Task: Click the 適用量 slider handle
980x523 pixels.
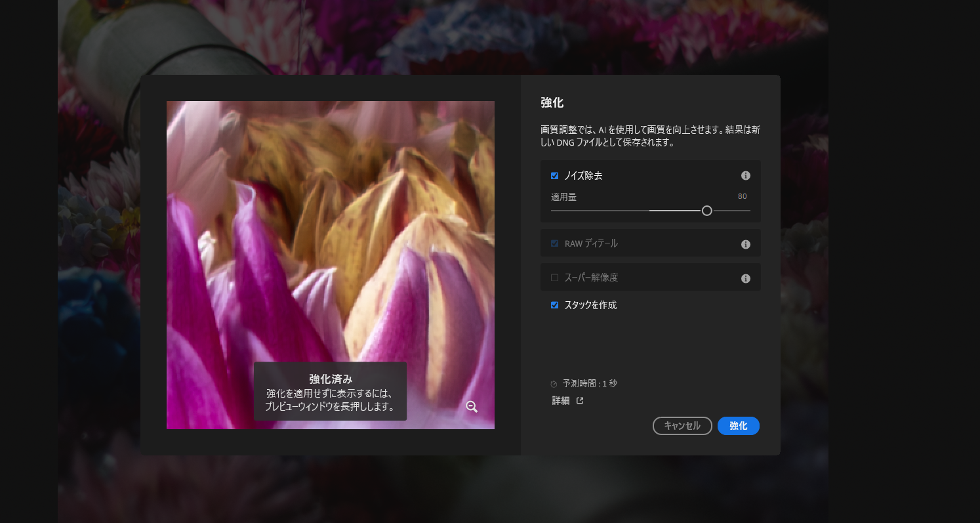Action: pyautogui.click(x=706, y=211)
